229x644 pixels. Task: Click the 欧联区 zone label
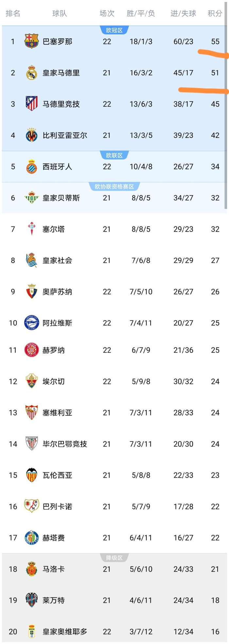coord(114,155)
